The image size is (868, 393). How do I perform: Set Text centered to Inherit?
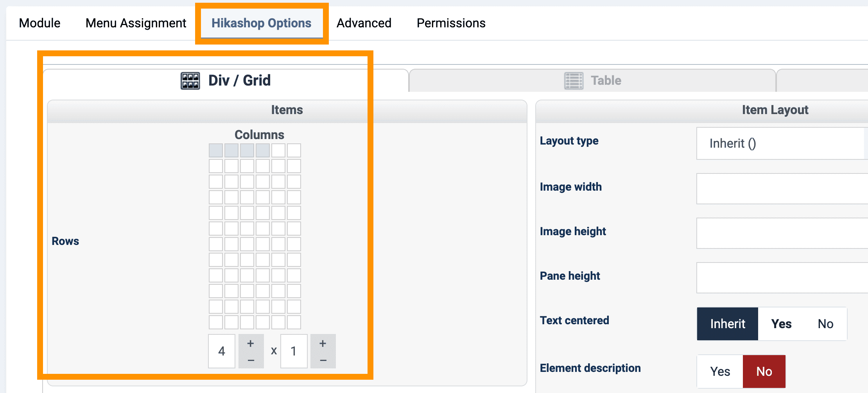[x=727, y=324]
